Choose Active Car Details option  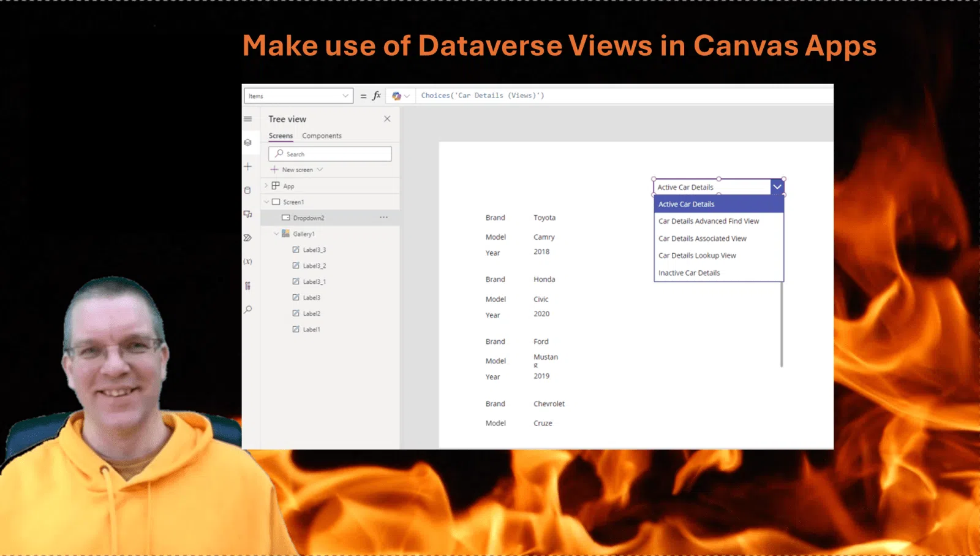tap(719, 204)
